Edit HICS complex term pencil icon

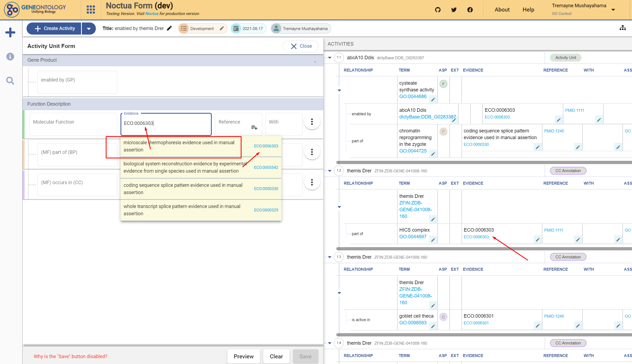(433, 240)
